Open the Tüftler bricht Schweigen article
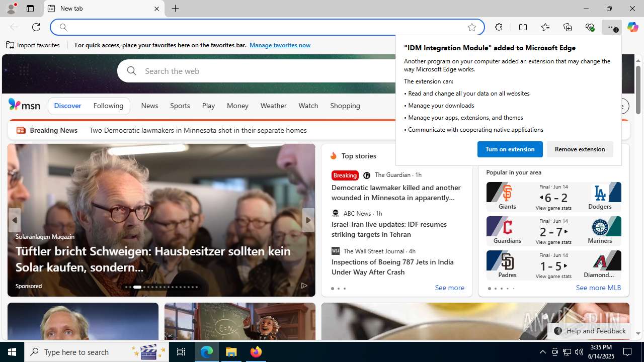The image size is (644, 362). click(153, 258)
